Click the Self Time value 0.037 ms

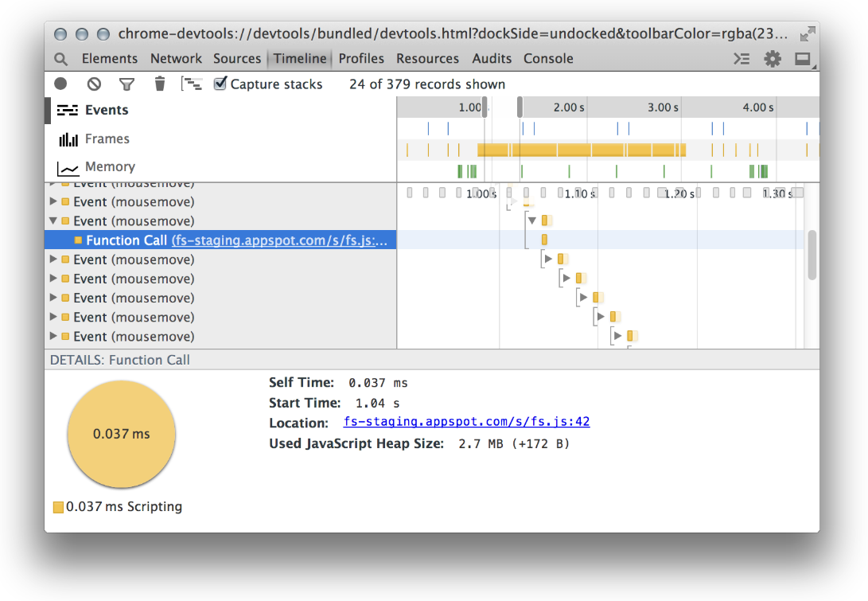pos(378,383)
